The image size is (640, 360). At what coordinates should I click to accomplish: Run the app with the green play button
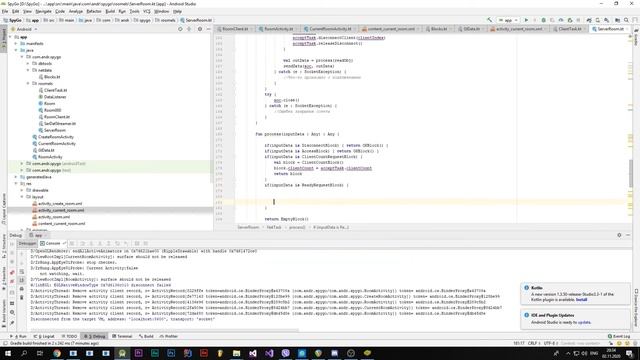click(526, 20)
